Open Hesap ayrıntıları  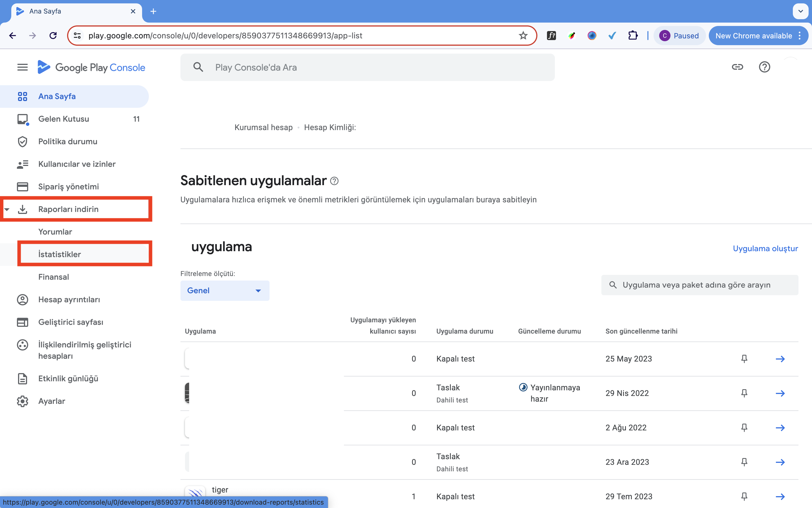point(74,299)
